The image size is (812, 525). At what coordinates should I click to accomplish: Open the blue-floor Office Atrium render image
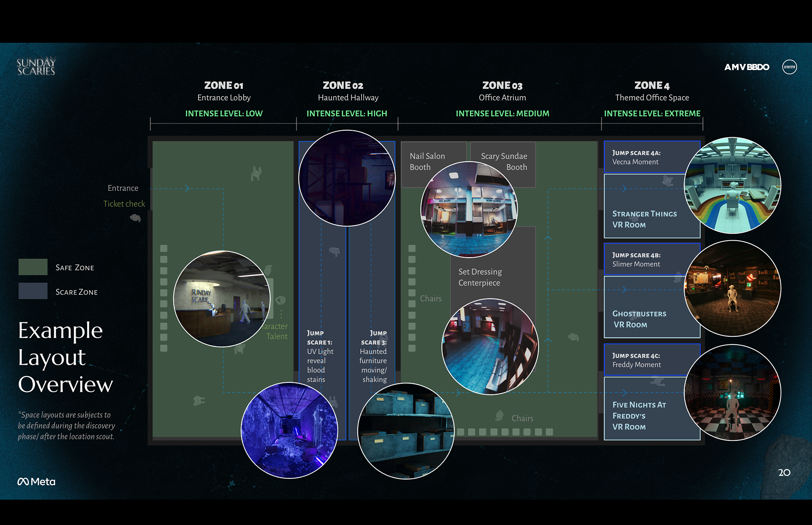490,346
